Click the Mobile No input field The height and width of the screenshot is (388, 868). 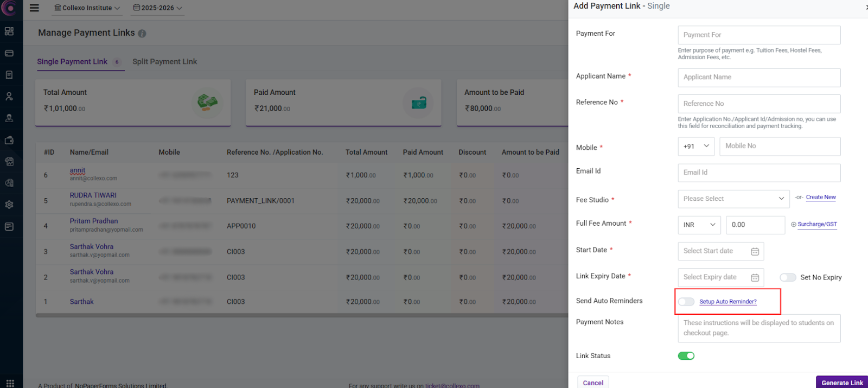tap(780, 147)
